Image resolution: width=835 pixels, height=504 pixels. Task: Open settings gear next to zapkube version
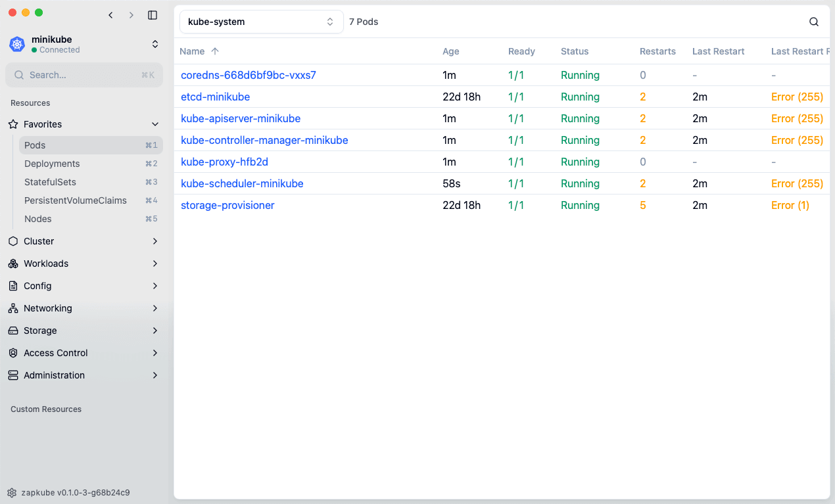click(x=12, y=492)
